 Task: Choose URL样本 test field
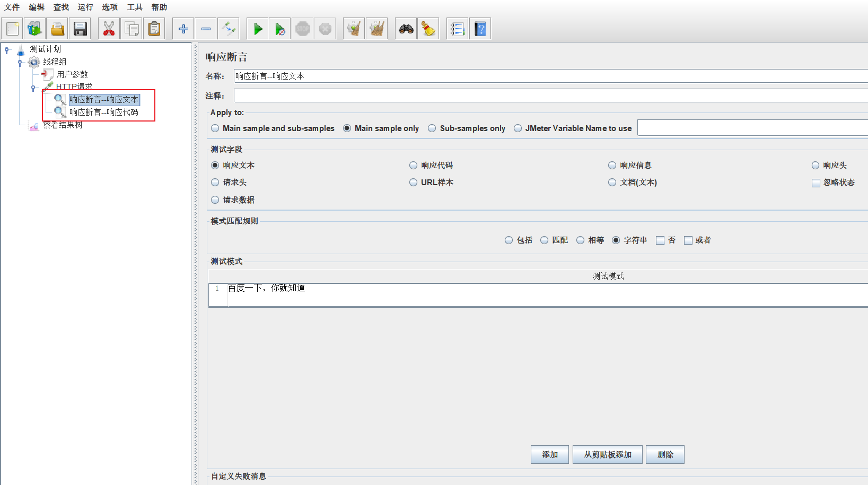tap(431, 183)
